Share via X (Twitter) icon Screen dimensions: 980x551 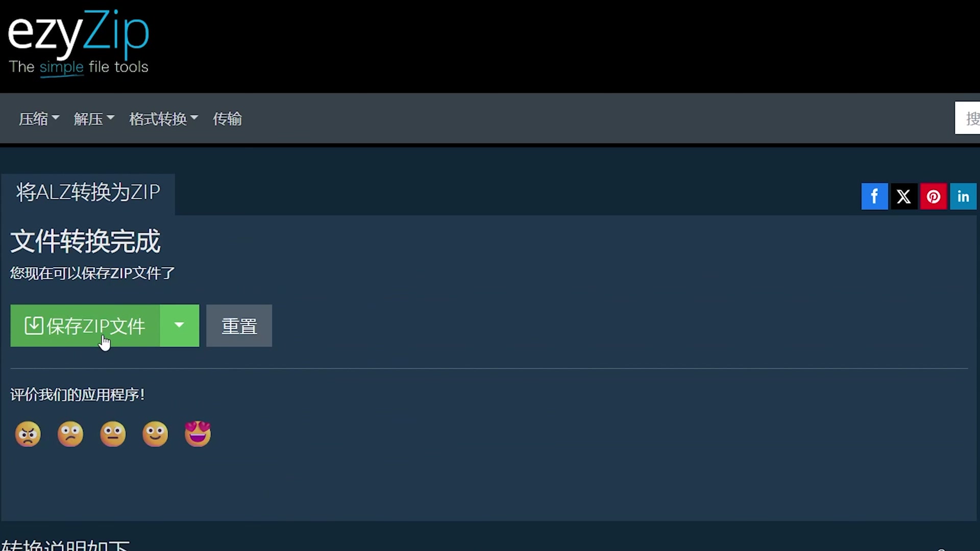[904, 196]
